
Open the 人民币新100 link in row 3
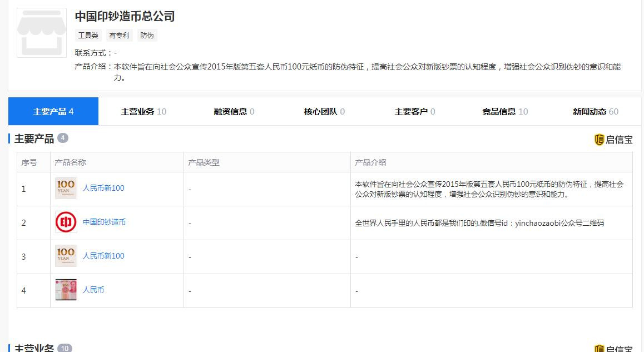pos(103,256)
